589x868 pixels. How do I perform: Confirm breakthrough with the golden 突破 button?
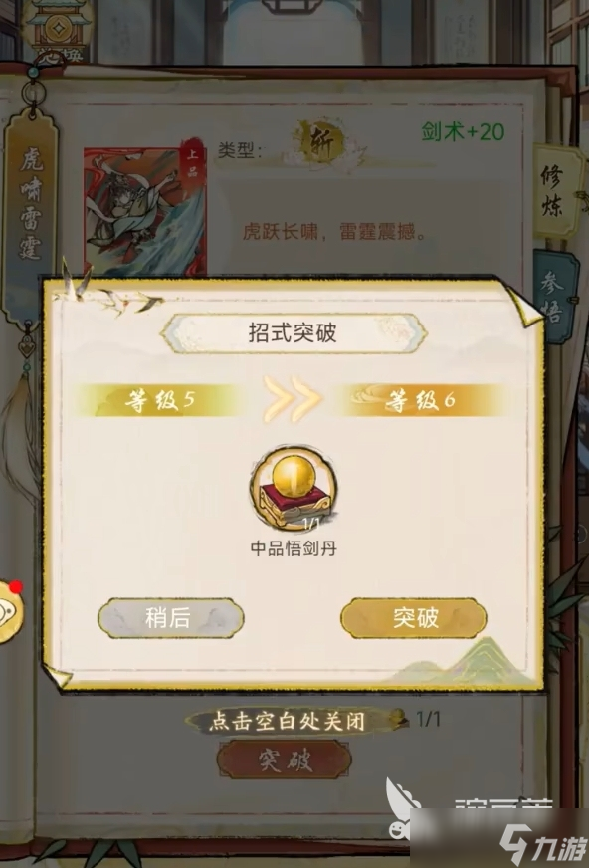pos(414,617)
